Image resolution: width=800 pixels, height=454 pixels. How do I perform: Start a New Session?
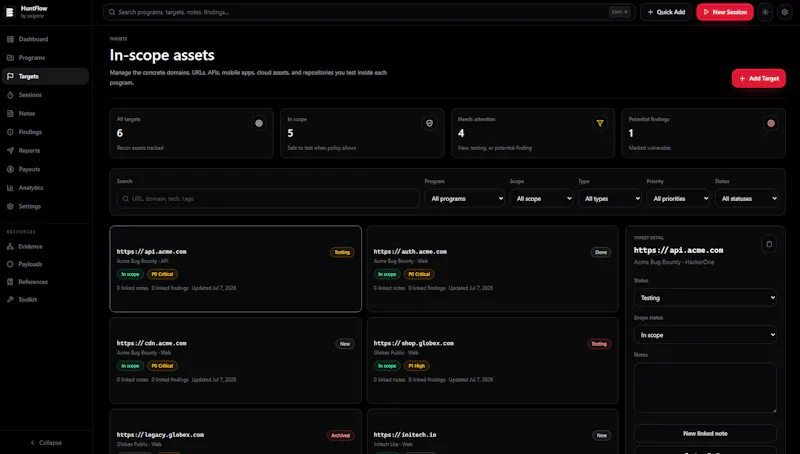[x=724, y=12]
